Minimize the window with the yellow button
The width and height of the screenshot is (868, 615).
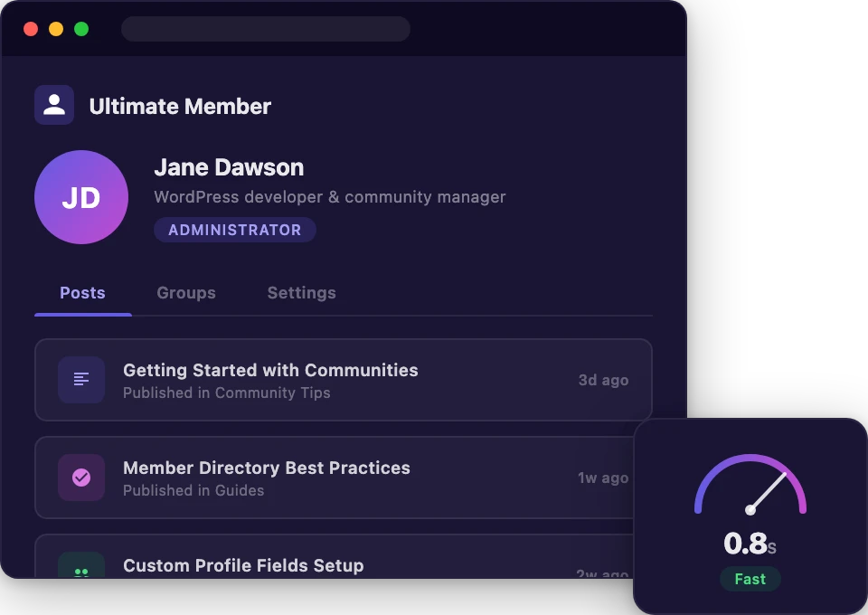pos(56,29)
